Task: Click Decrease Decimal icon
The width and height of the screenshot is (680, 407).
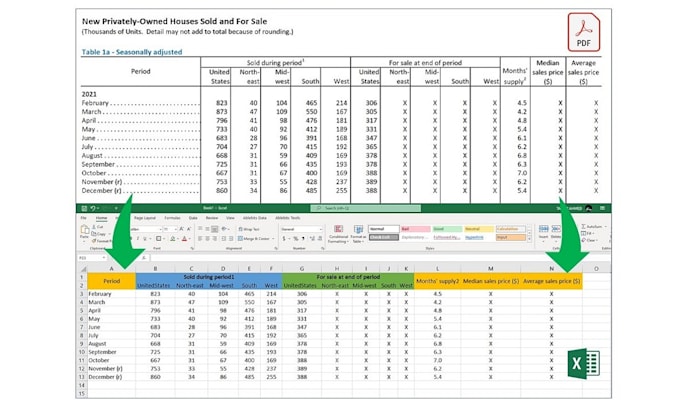Action: [320, 239]
